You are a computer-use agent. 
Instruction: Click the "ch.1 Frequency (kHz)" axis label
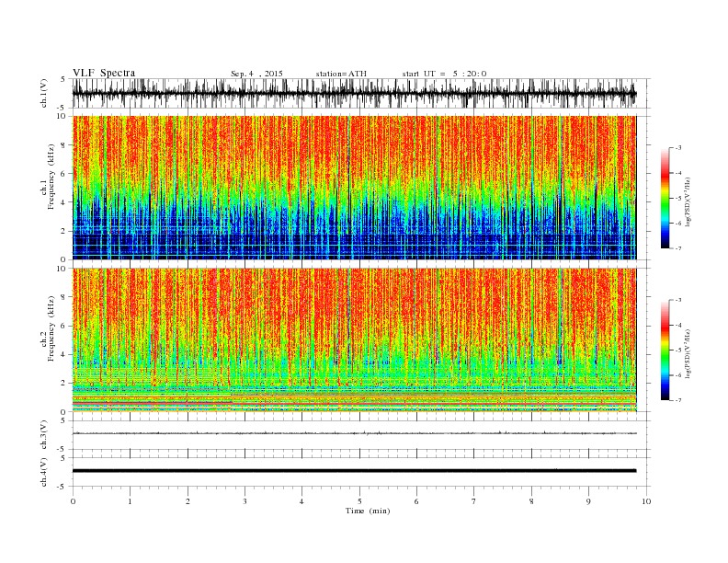(48, 177)
